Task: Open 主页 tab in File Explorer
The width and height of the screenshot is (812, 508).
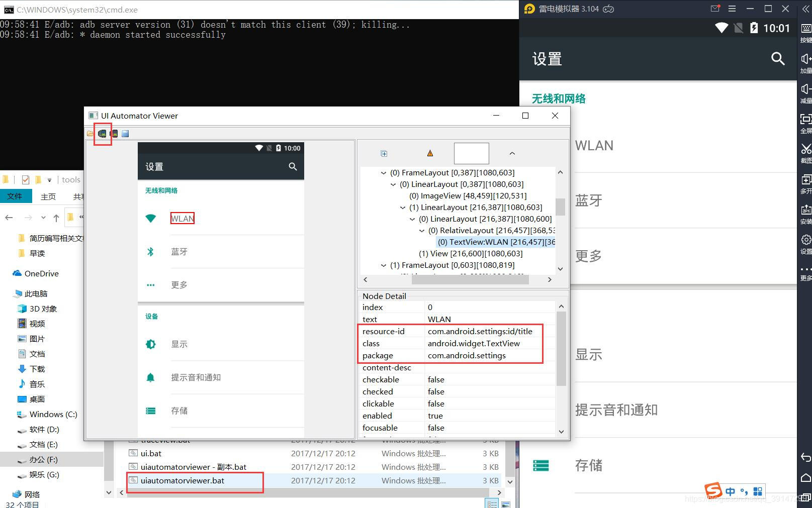Action: pos(48,196)
